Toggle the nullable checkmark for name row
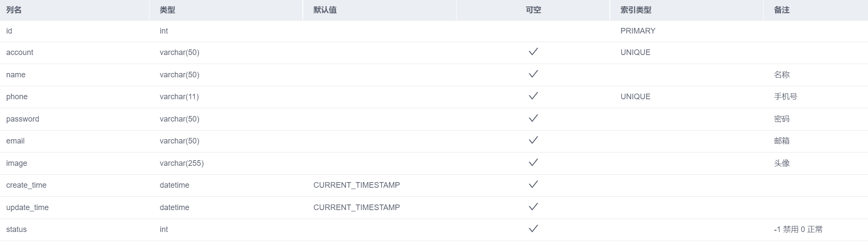 533,74
